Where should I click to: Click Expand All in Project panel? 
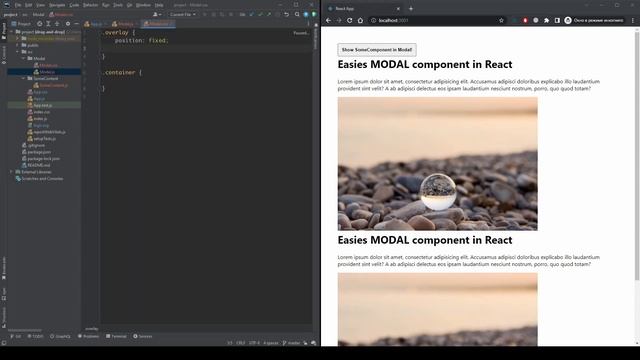(48, 24)
